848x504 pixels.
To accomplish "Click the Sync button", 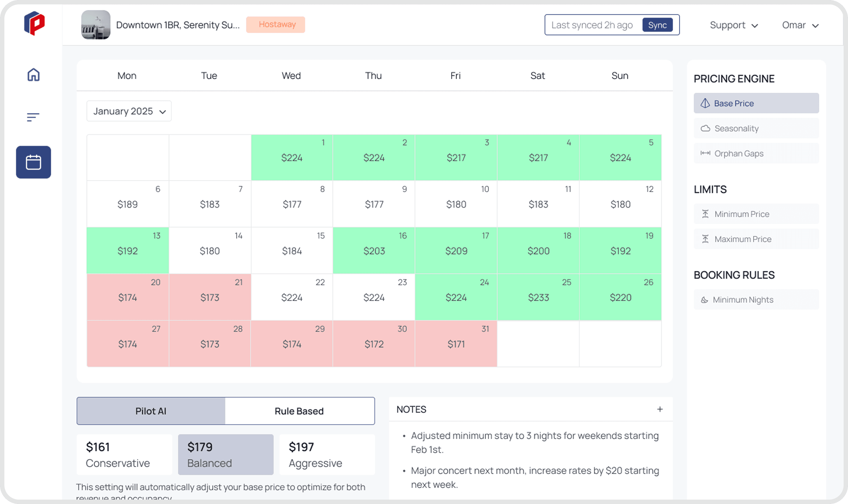I will point(657,25).
